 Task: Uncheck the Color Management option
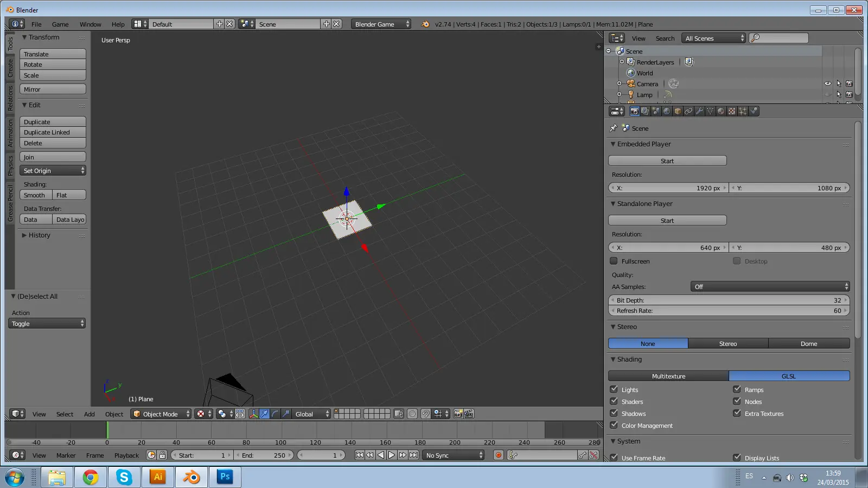[x=614, y=425]
